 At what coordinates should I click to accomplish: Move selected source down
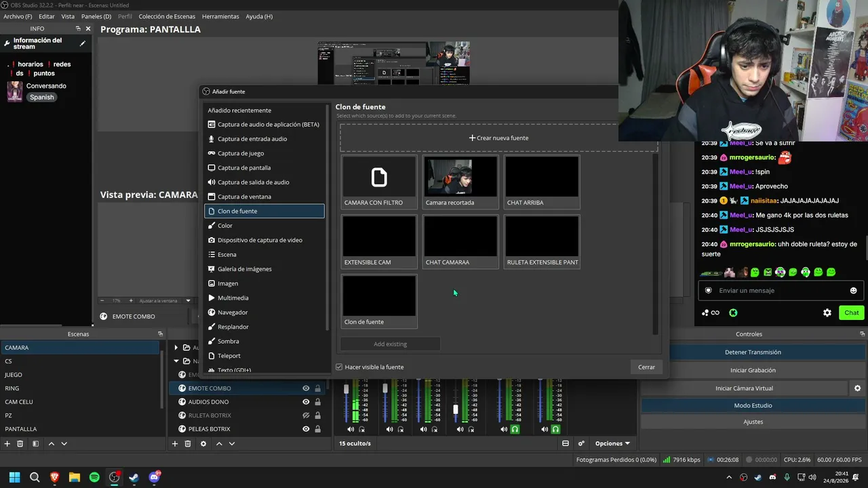(232, 444)
